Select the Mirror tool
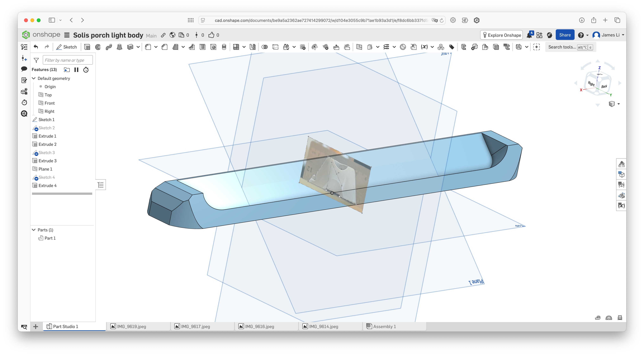The image size is (644, 355). tap(252, 47)
